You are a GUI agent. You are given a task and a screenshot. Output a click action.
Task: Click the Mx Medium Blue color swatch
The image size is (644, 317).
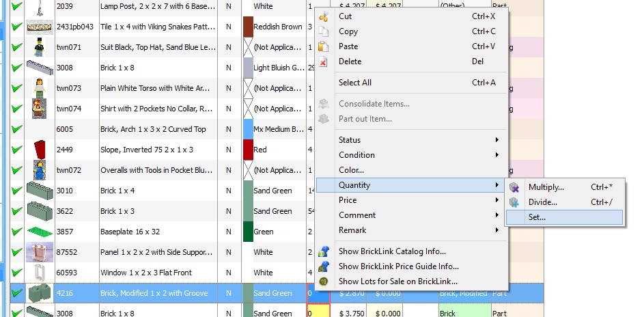(248, 129)
